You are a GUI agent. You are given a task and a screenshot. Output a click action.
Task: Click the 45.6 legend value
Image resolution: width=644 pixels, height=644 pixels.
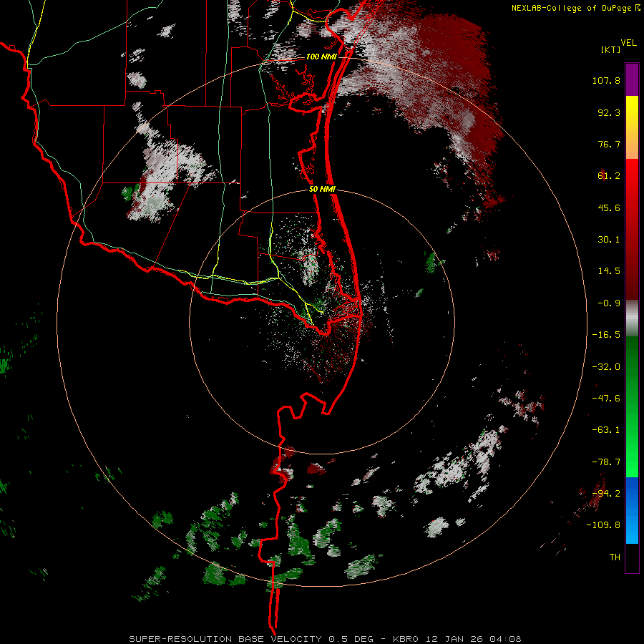609,208
